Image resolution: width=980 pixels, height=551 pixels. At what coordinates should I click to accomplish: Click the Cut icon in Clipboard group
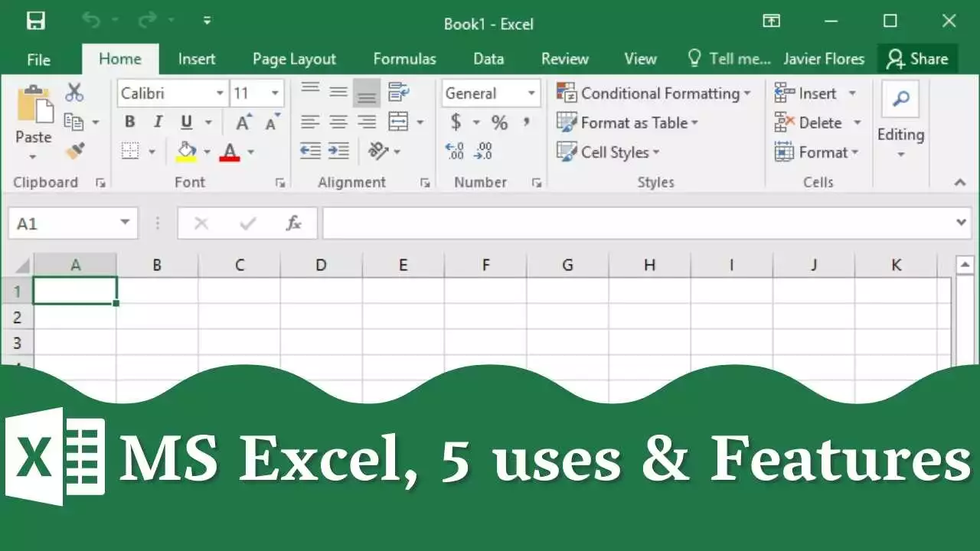(x=74, y=91)
